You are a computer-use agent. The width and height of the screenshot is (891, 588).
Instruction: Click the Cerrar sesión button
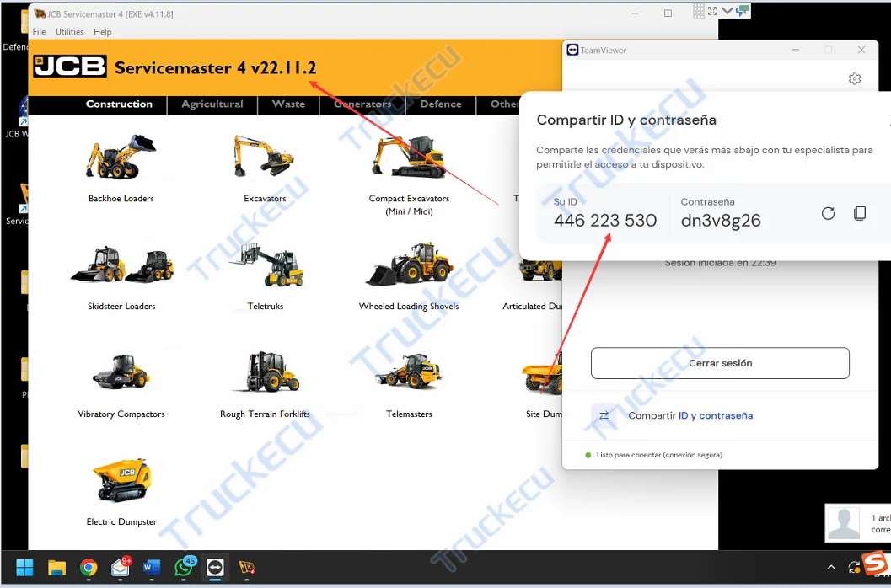coord(720,363)
